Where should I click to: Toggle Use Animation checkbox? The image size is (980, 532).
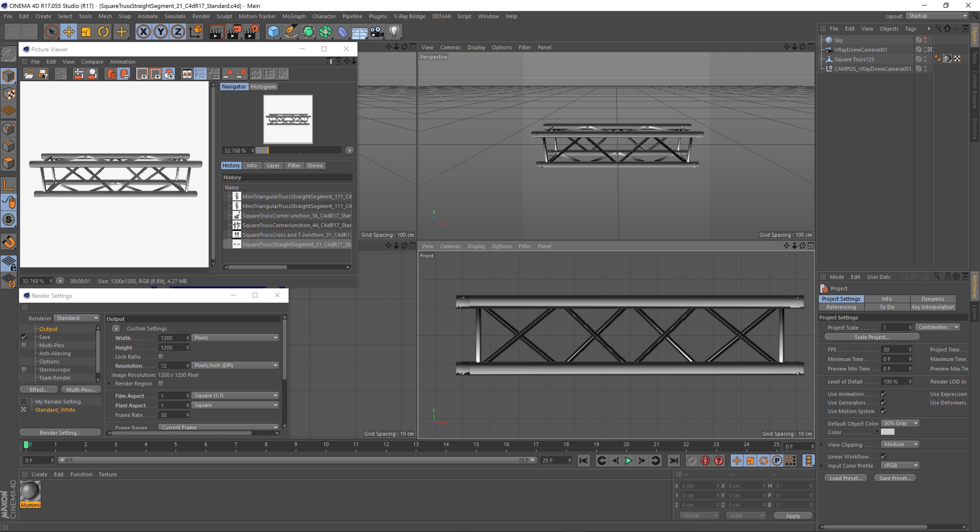[883, 394]
